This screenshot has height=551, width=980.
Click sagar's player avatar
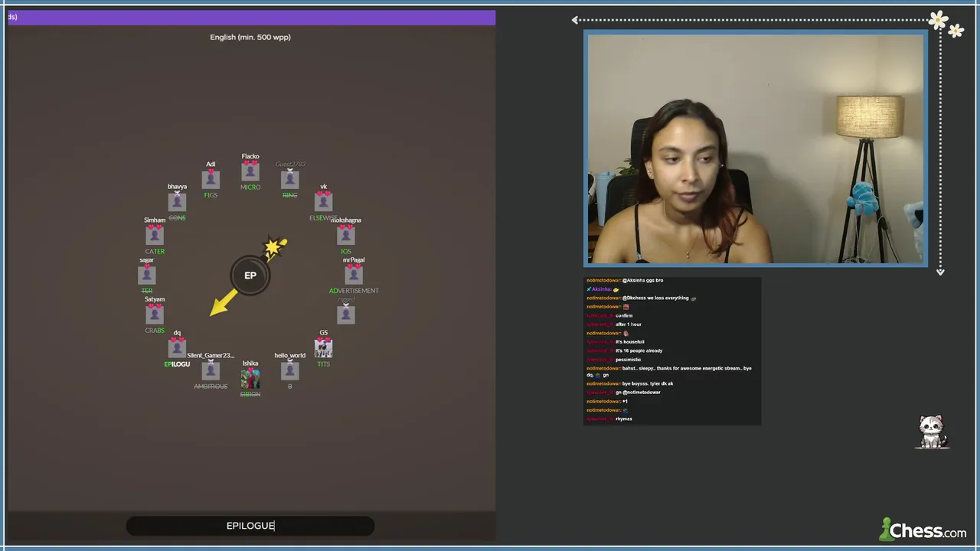pos(147,275)
